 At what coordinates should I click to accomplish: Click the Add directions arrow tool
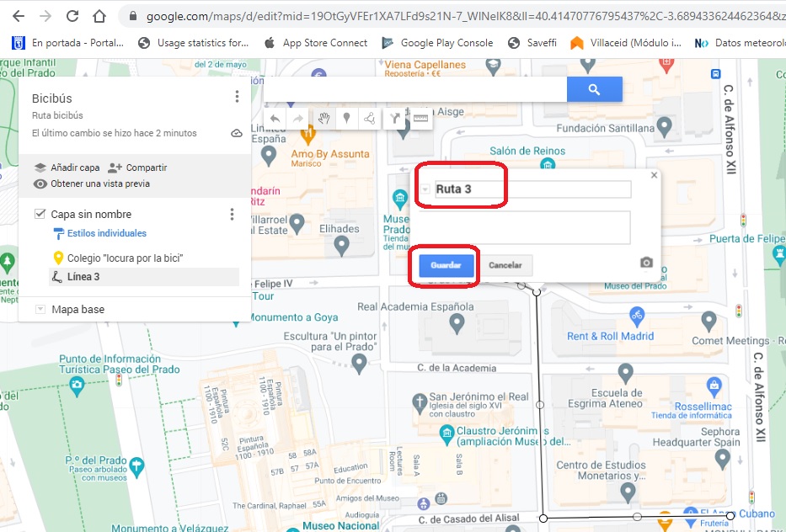pos(395,120)
